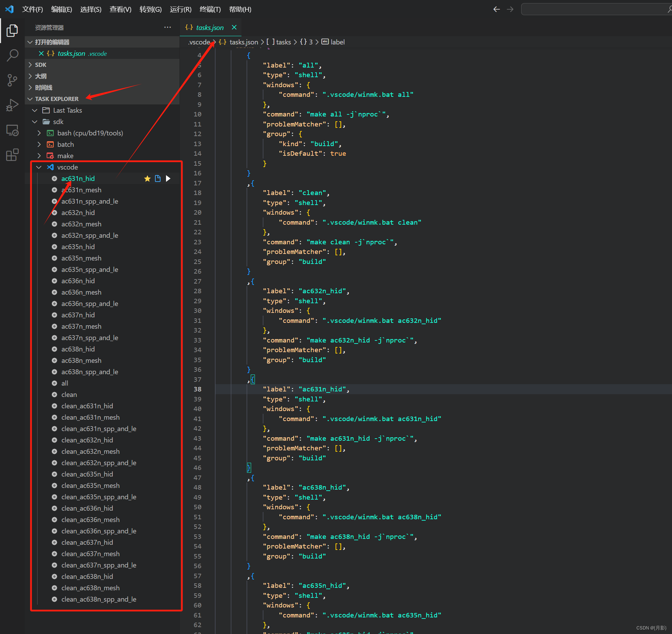Click the make task group icon
Viewport: 672px width, 634px height.
[x=50, y=156]
